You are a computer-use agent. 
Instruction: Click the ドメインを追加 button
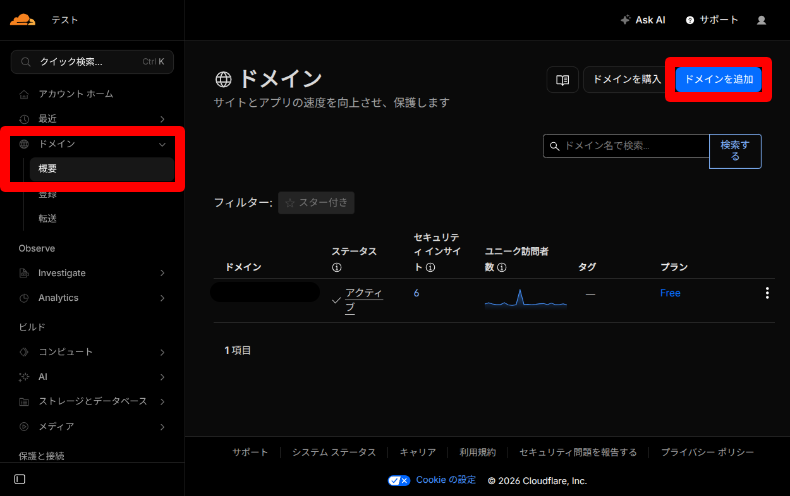[718, 79]
